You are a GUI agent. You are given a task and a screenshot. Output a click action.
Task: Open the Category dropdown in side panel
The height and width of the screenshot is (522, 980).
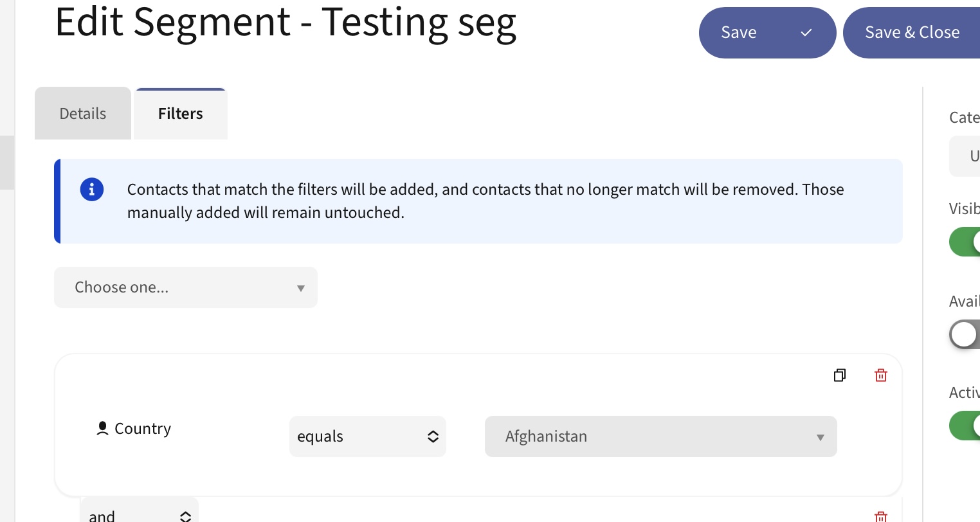tap(966, 156)
